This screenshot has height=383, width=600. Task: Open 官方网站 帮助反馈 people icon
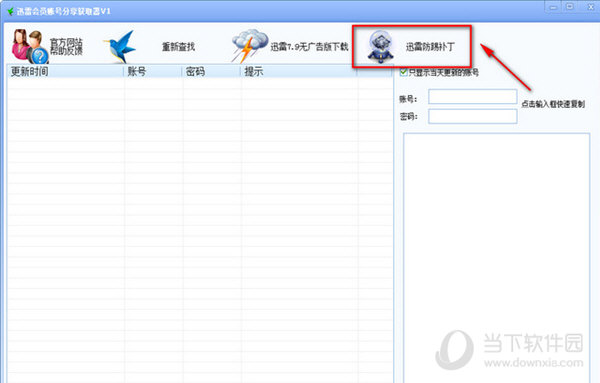[x=29, y=46]
